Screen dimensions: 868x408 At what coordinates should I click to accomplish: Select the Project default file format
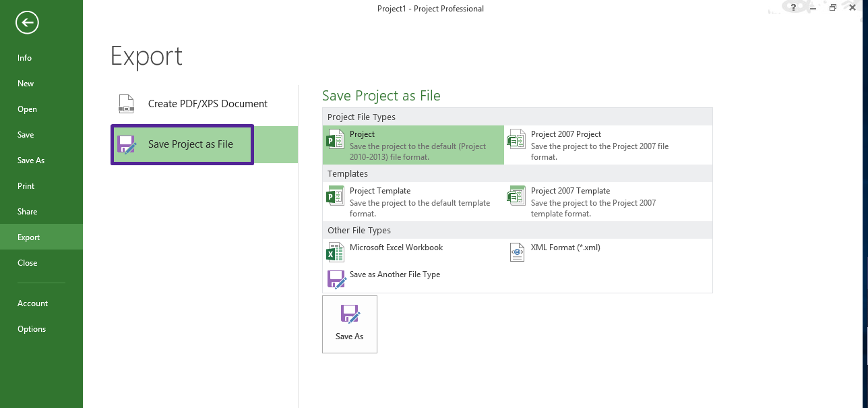412,145
